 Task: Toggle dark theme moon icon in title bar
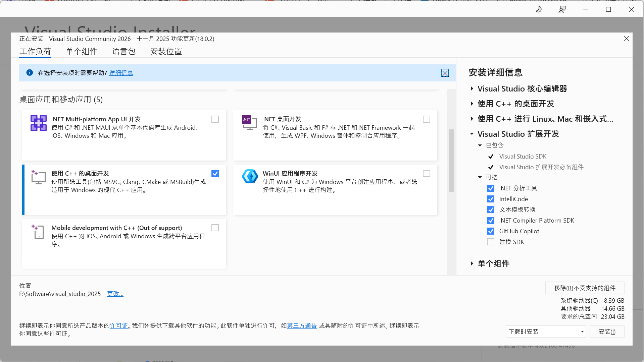click(539, 9)
